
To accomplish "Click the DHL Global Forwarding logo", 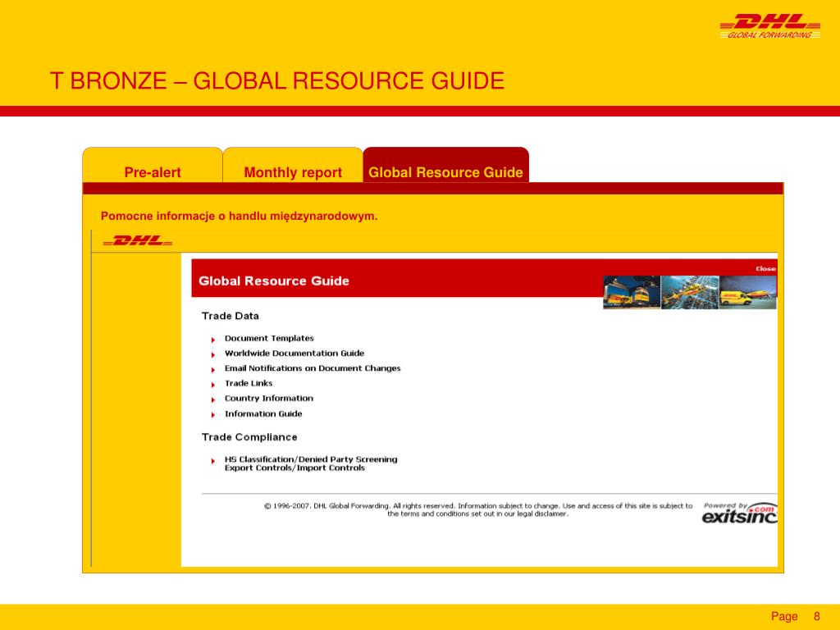I will pos(769,26).
